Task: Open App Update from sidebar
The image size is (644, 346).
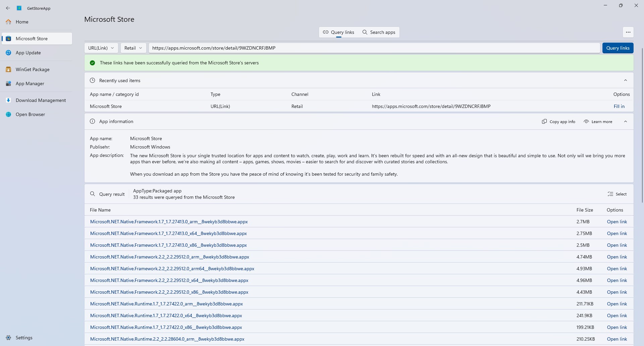Action: pyautogui.click(x=37, y=53)
